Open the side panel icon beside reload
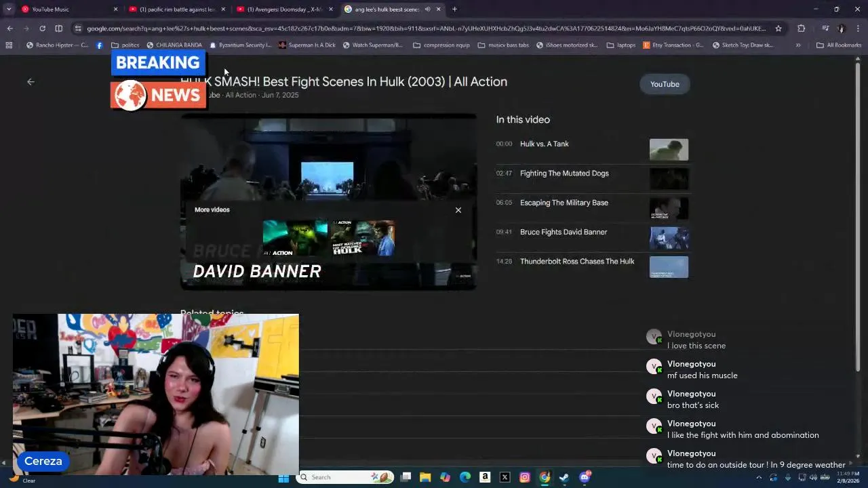Viewport: 868px width, 488px height. pyautogui.click(x=58, y=28)
